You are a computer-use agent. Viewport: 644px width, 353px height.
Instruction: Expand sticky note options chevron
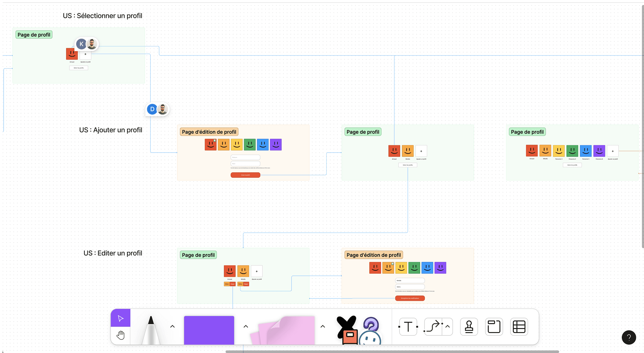[x=323, y=327]
